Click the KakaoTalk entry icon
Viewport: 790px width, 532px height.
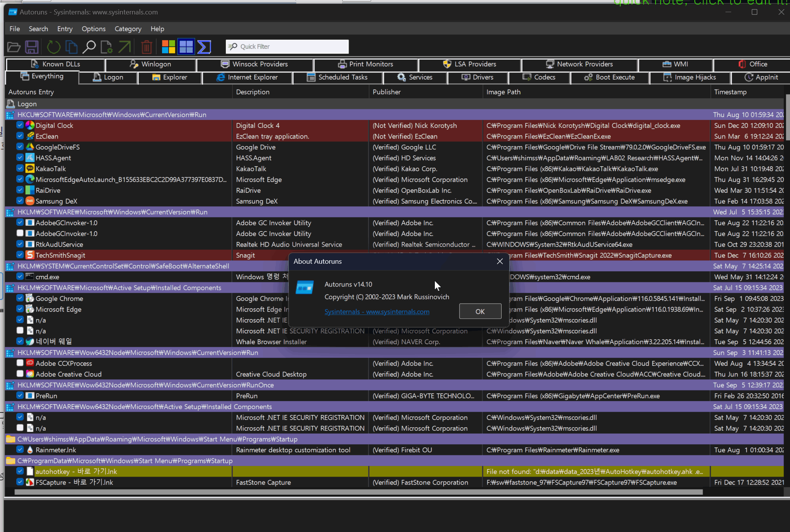click(x=30, y=168)
